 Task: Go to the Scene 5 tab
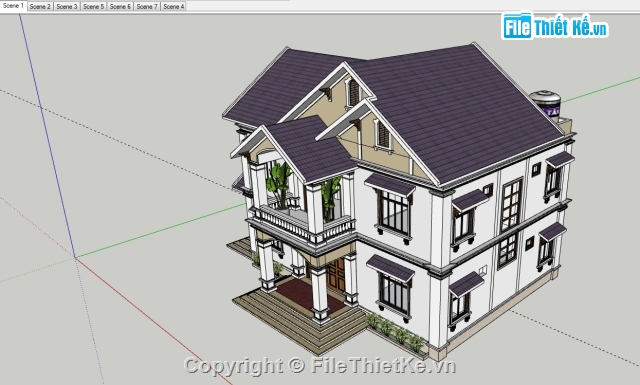point(93,7)
